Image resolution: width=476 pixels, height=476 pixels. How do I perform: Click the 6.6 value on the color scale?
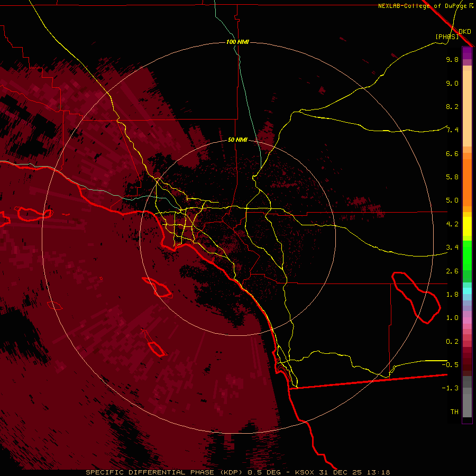click(452, 153)
